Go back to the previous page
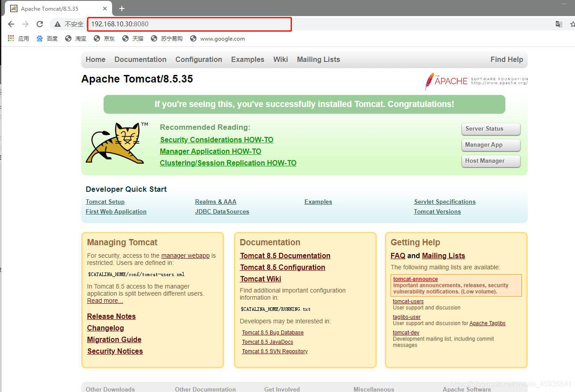 click(11, 24)
